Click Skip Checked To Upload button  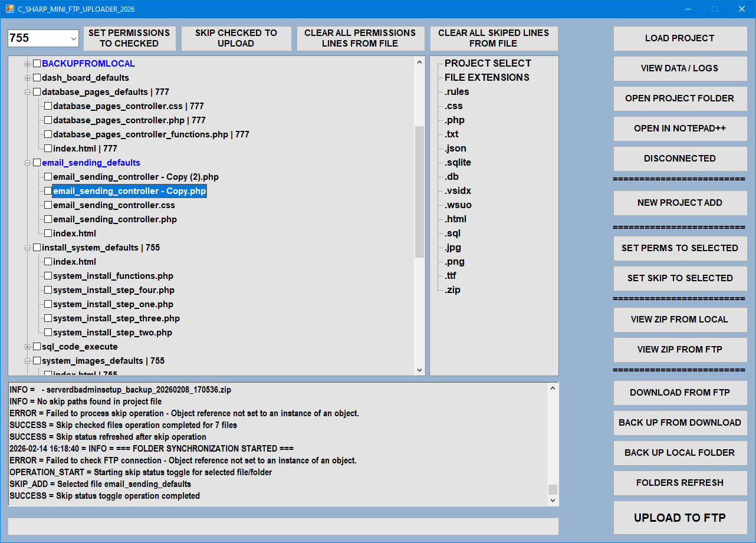click(x=236, y=38)
